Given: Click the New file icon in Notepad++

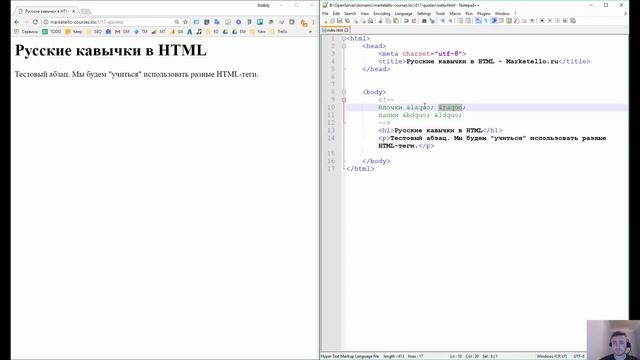Looking at the screenshot, I should click(x=325, y=21).
